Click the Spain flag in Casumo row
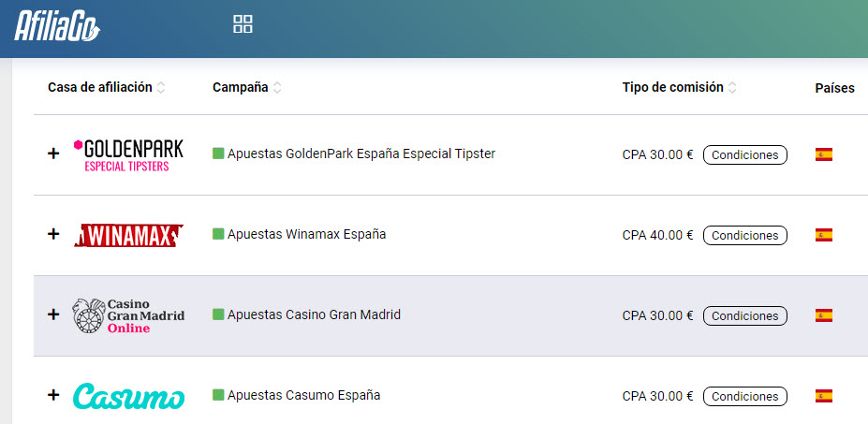Viewport: 868px width, 424px height. point(824,396)
